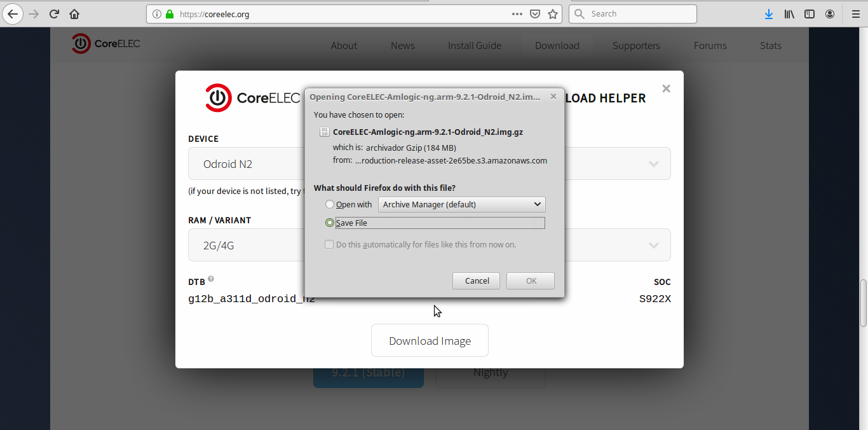868x430 pixels.
Task: Expand the Archive Manager application dropdown
Action: (461, 205)
